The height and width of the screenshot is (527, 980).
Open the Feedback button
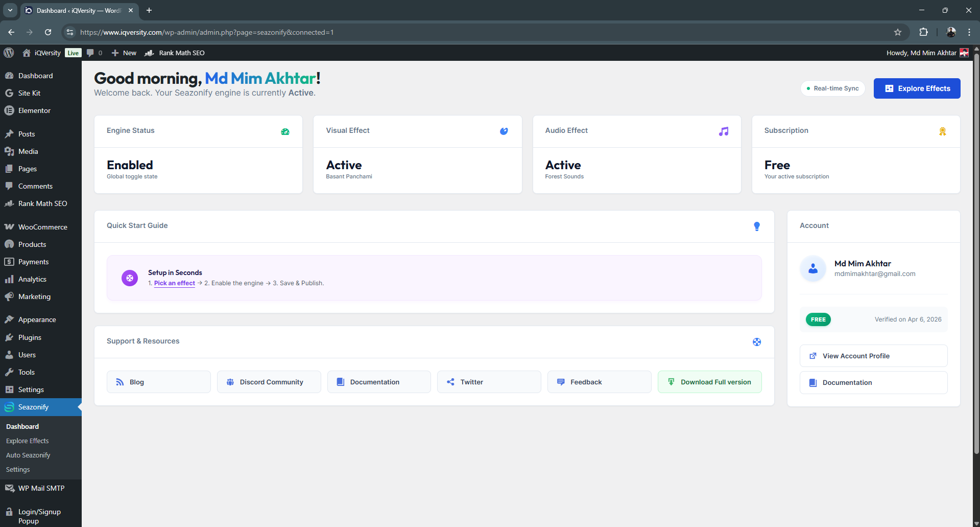[x=600, y=382]
